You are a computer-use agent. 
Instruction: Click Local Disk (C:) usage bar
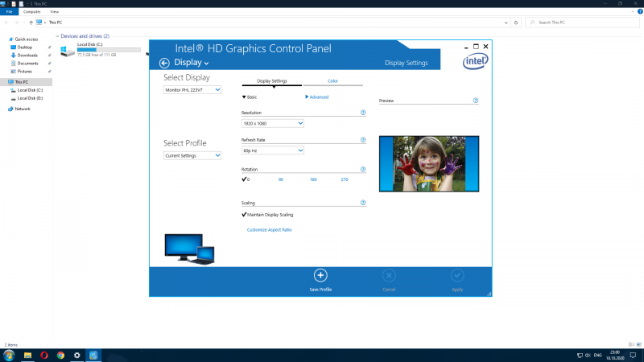tap(109, 50)
